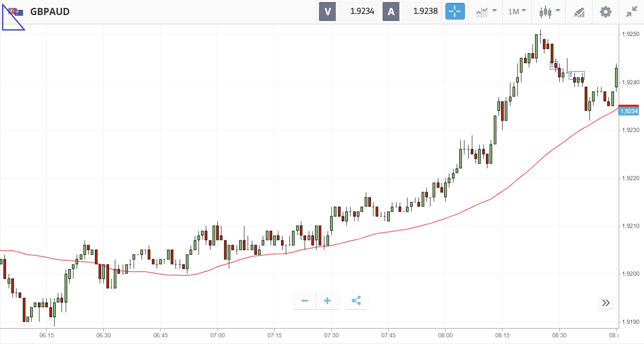Click the GBPAUD instrument name

[50, 12]
